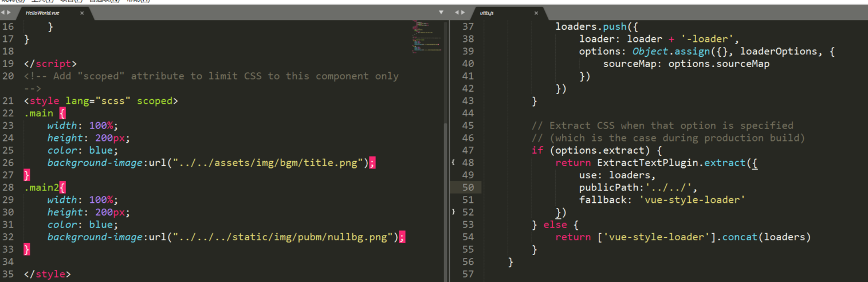
Task: Click line number 16 in the left gutter
Action: [8, 26]
